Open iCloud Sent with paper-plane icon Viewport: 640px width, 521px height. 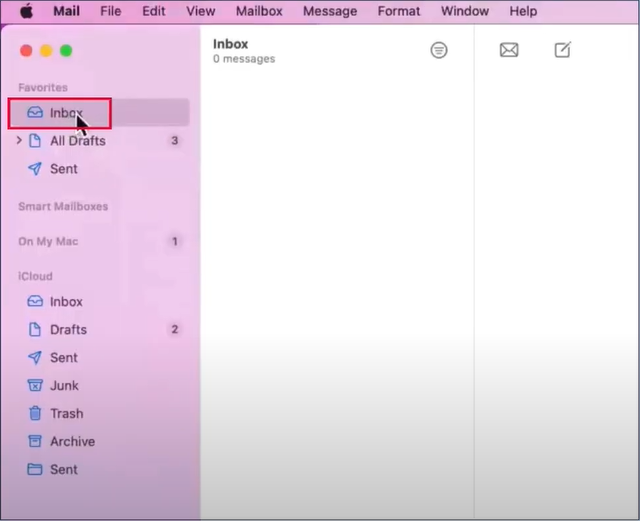coord(100,358)
